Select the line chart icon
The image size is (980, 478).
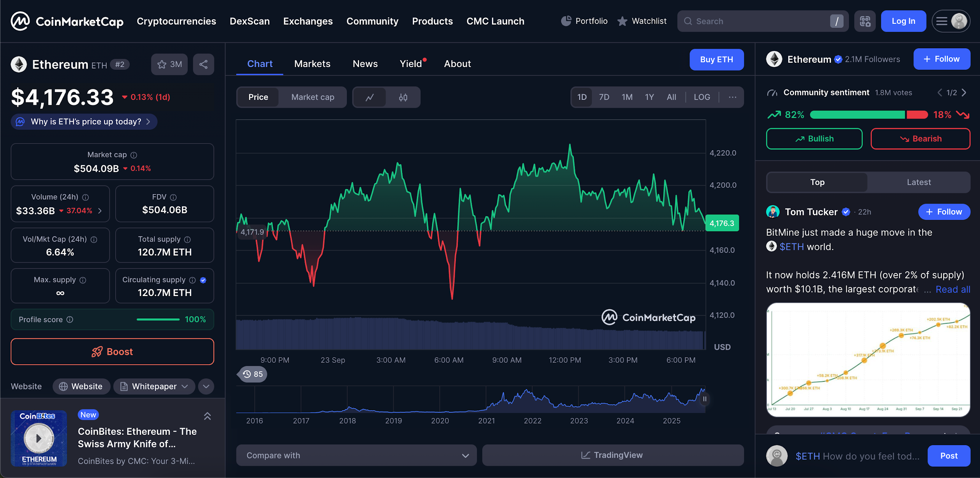(x=370, y=97)
